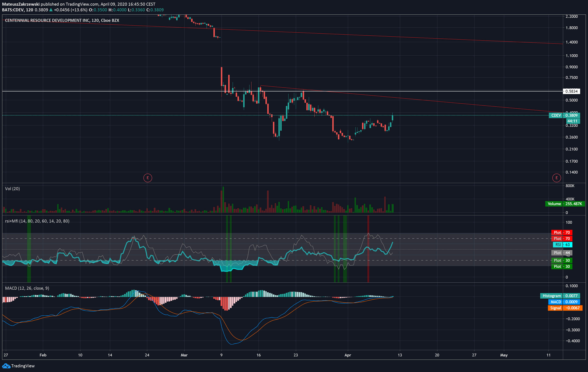Click the white horizontal line at 0.5834
Viewport: 588px width, 372px height.
coord(282,91)
